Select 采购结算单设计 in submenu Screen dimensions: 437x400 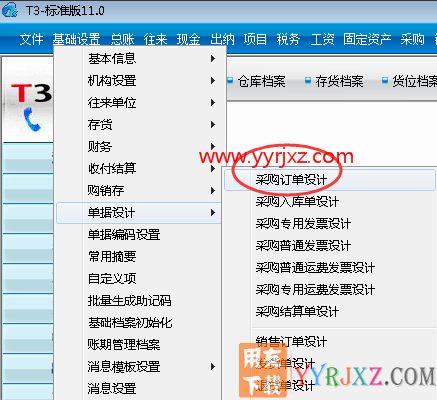(330, 312)
